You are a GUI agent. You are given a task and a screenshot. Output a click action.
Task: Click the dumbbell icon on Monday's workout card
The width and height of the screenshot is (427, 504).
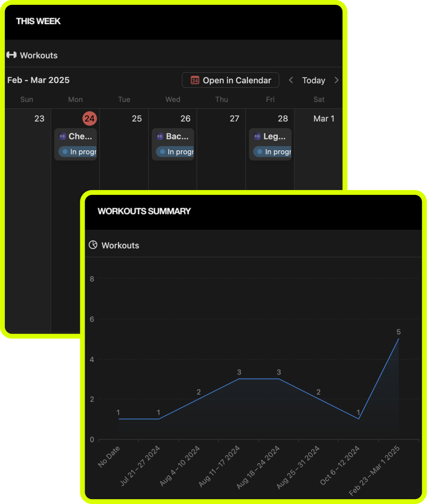tap(62, 136)
